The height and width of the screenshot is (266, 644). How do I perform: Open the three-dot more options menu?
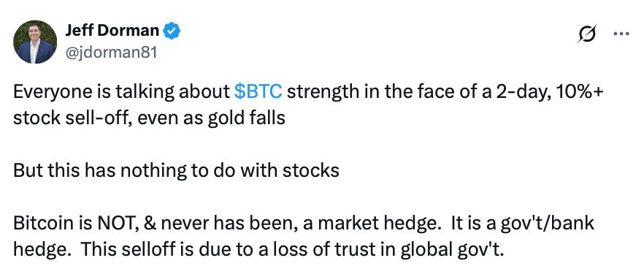(621, 34)
